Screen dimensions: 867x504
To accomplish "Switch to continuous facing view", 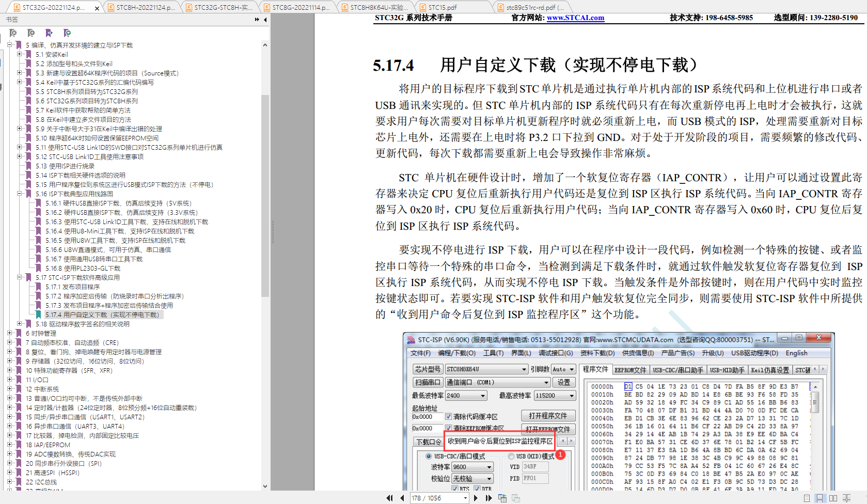I will coord(847,498).
